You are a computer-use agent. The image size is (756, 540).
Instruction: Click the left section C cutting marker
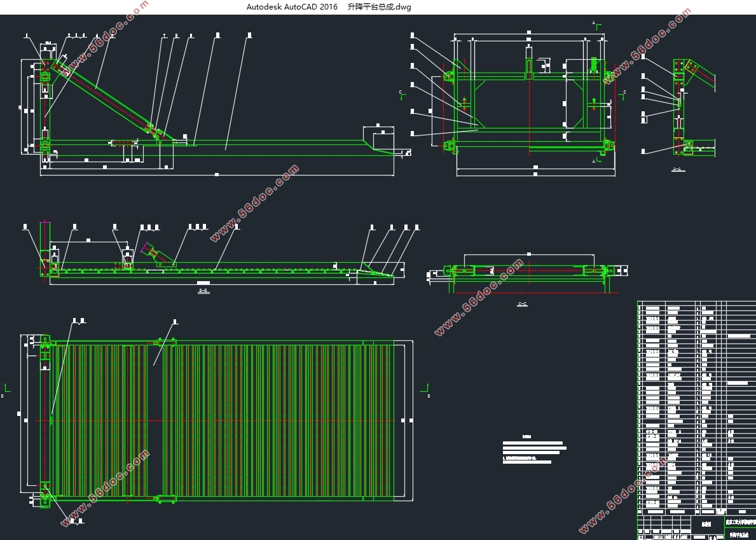pyautogui.click(x=402, y=95)
